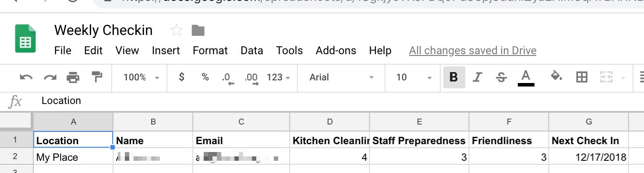Click the format as currency dollar button
The width and height of the screenshot is (644, 173).
tap(182, 77)
